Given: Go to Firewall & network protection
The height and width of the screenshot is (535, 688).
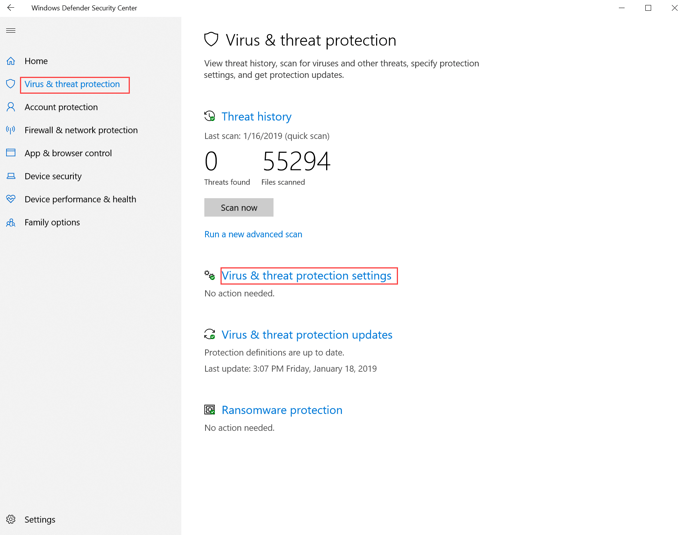Looking at the screenshot, I should click(81, 130).
